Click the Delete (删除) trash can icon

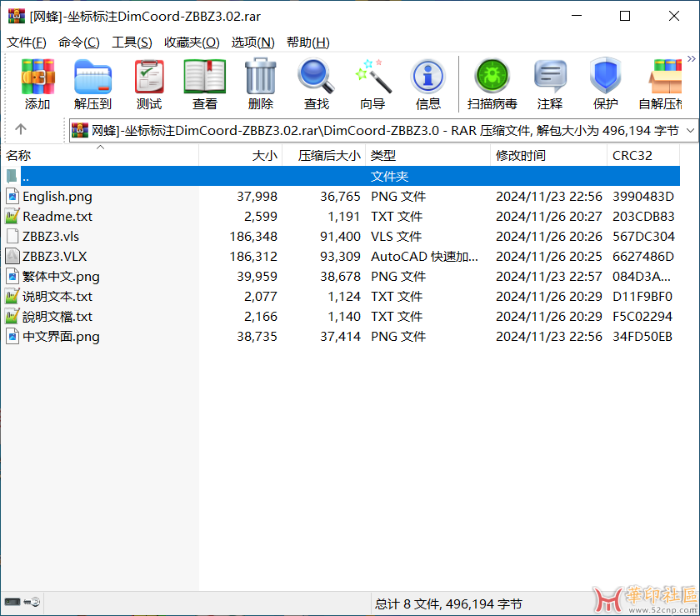click(261, 76)
